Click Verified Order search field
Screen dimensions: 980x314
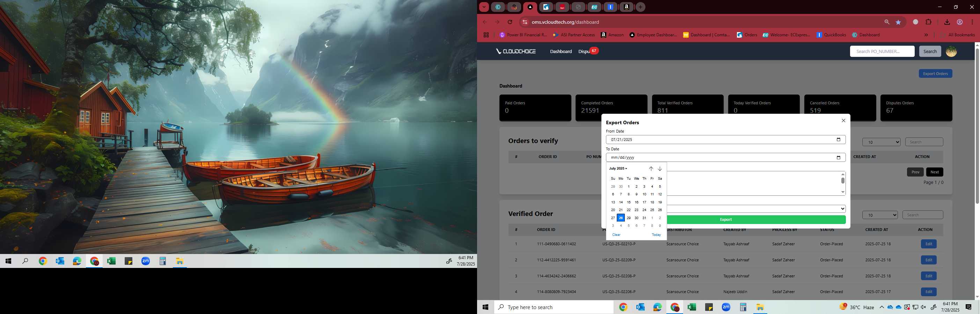(923, 215)
